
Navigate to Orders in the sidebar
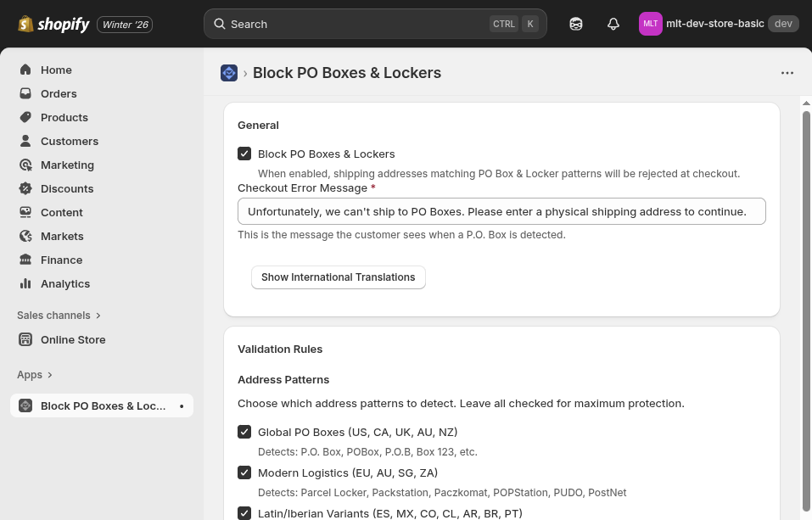tap(59, 93)
